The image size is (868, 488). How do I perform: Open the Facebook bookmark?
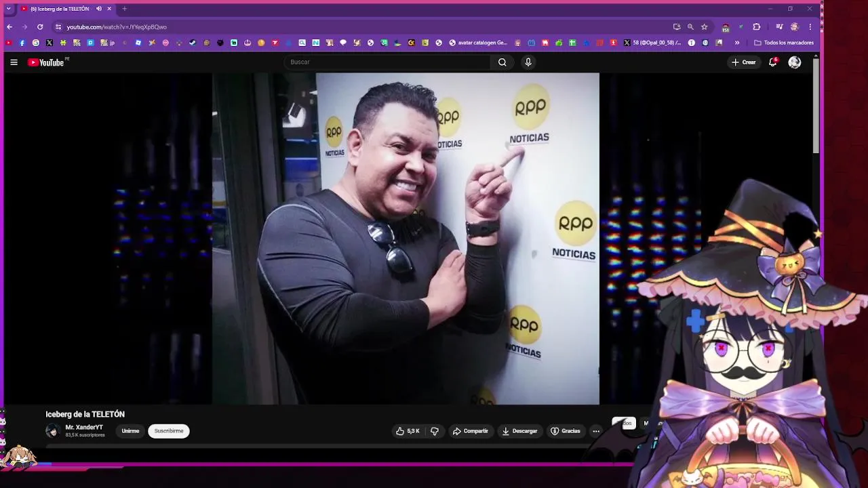point(22,43)
